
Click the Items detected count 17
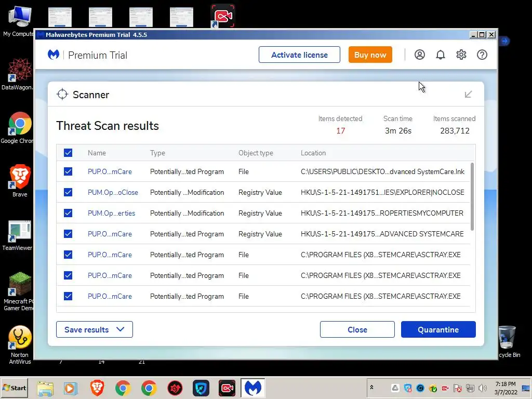coord(341,130)
